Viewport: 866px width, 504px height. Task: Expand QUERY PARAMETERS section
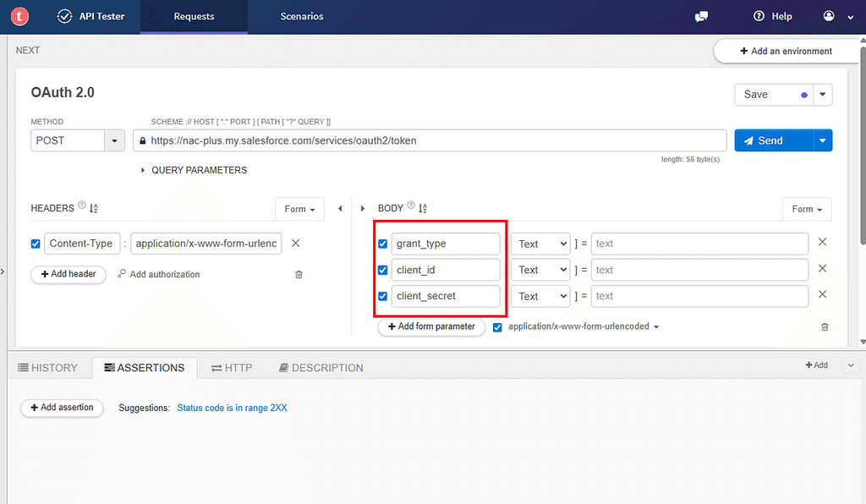194,170
